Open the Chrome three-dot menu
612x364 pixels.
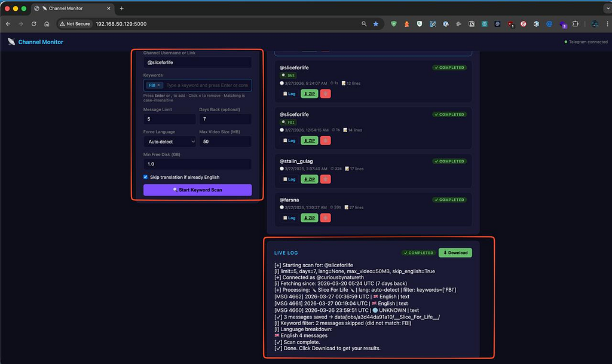pos(607,24)
